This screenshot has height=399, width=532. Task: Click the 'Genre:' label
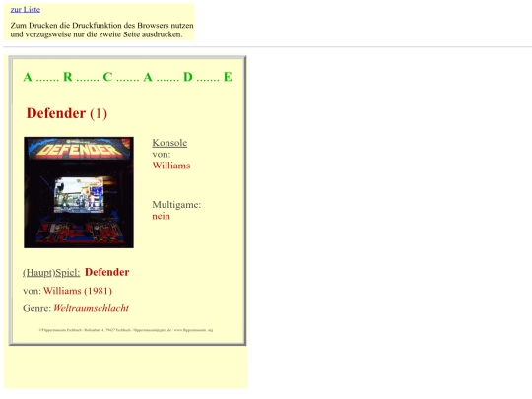pos(36,308)
